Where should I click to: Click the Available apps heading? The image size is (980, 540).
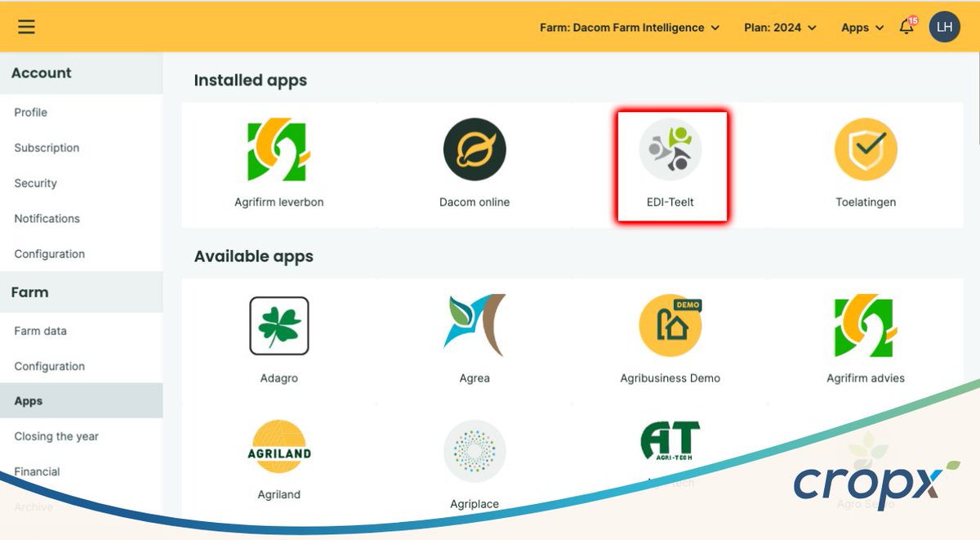pyautogui.click(x=254, y=257)
